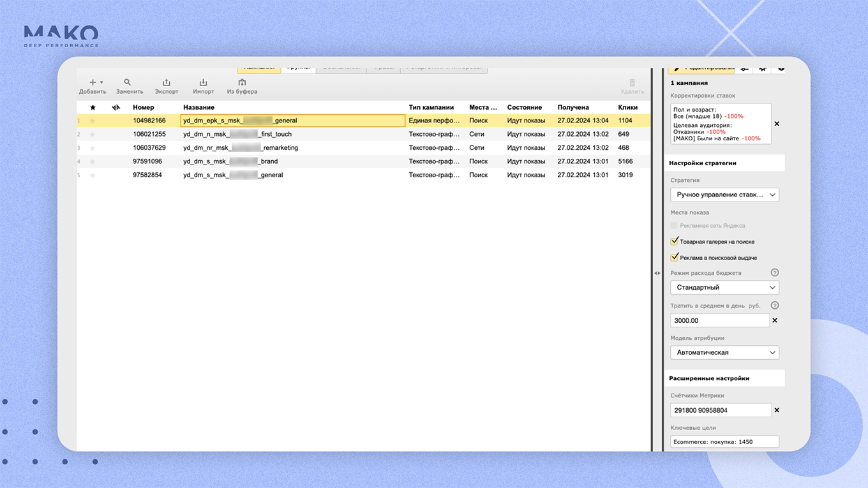This screenshot has height=488, width=868.
Task: Click help icon next to Режим расхода бюджета
Action: click(x=775, y=273)
